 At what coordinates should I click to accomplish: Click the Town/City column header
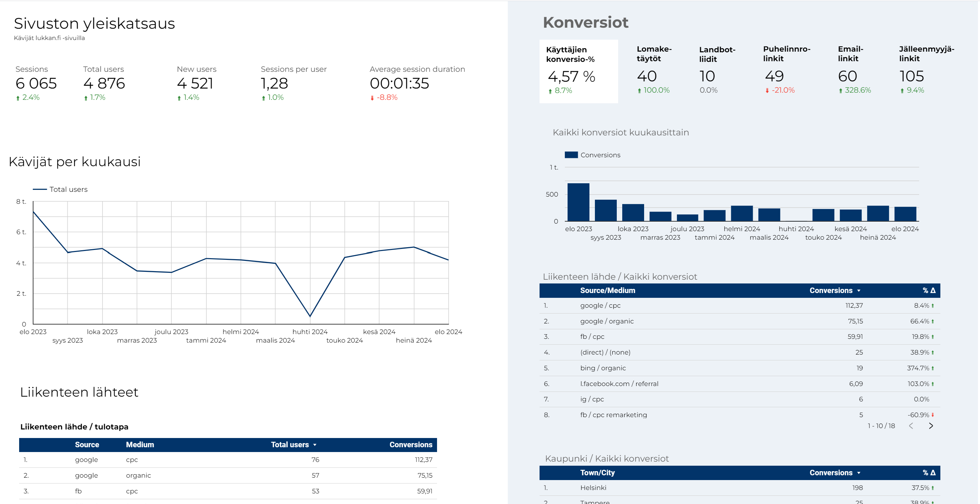click(x=597, y=473)
